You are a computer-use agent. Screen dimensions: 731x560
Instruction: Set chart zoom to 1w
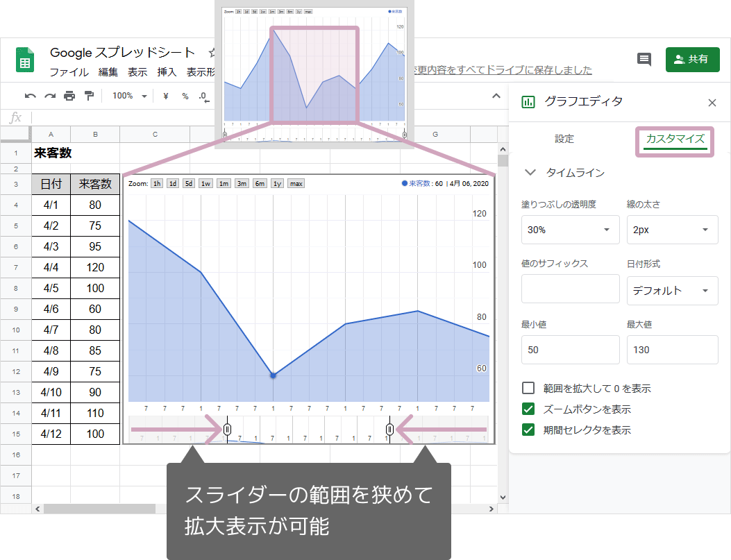[205, 184]
